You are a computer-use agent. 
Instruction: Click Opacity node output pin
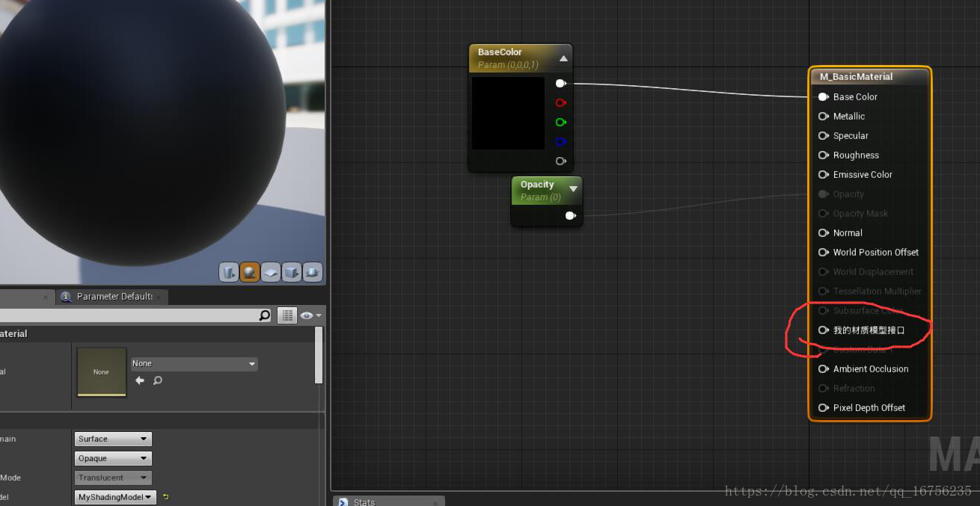pos(571,216)
